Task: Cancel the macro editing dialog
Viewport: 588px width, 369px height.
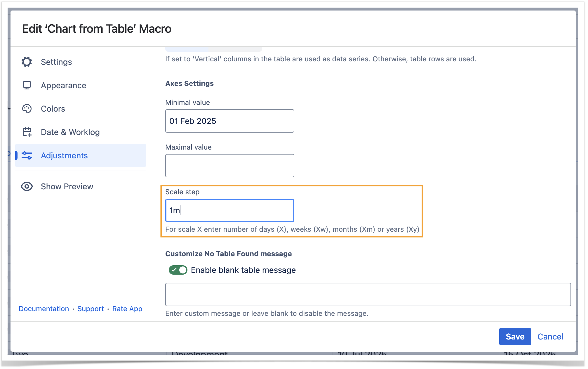Action: point(550,337)
